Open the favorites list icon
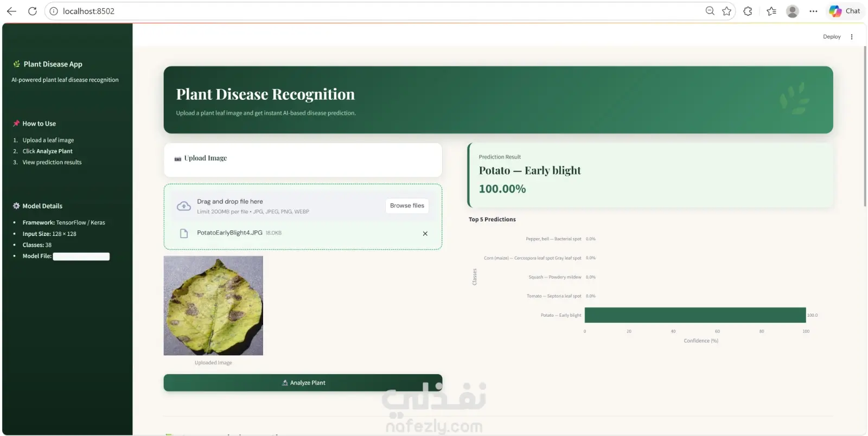This screenshot has width=868, height=436. click(771, 11)
